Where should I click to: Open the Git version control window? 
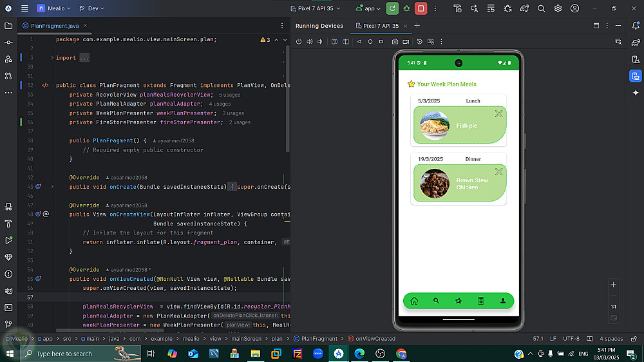[x=8, y=324]
